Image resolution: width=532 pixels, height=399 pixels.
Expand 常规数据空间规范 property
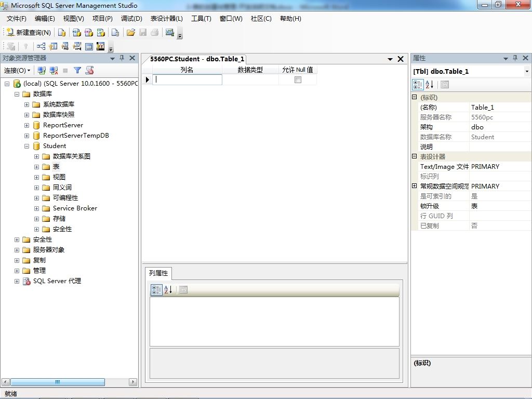414,186
